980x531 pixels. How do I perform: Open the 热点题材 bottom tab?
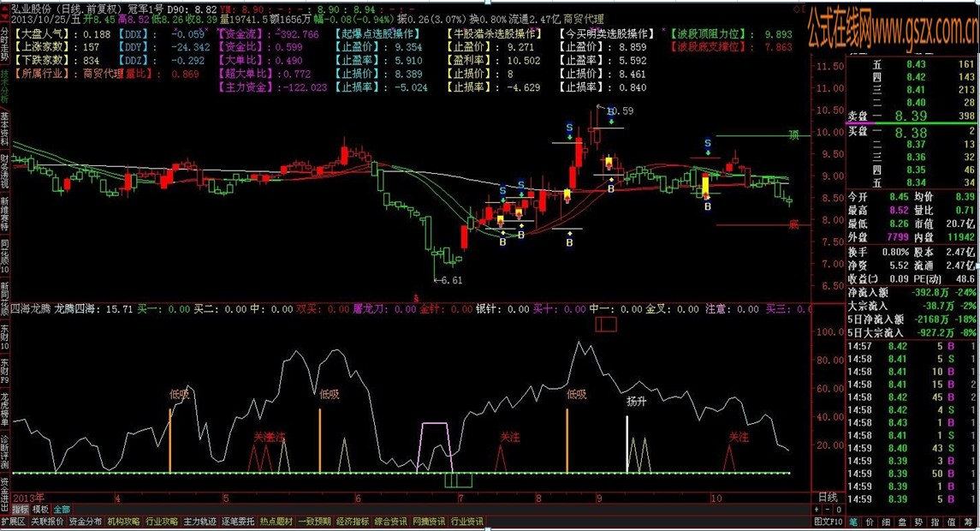coord(276,522)
